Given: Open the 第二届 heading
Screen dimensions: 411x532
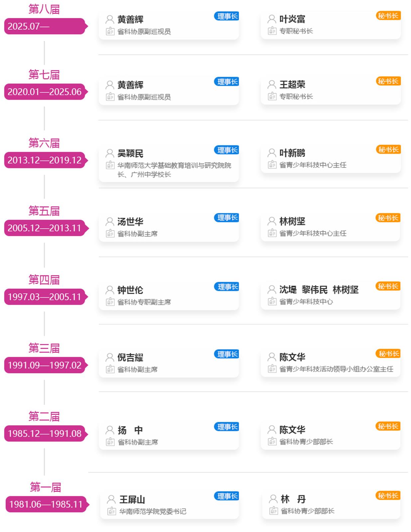Looking at the screenshot, I should 44,416.
